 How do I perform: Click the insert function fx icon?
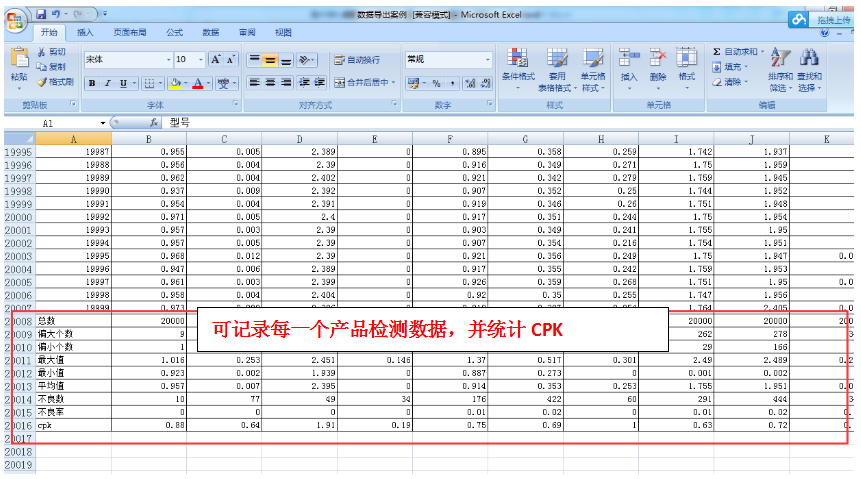point(152,122)
